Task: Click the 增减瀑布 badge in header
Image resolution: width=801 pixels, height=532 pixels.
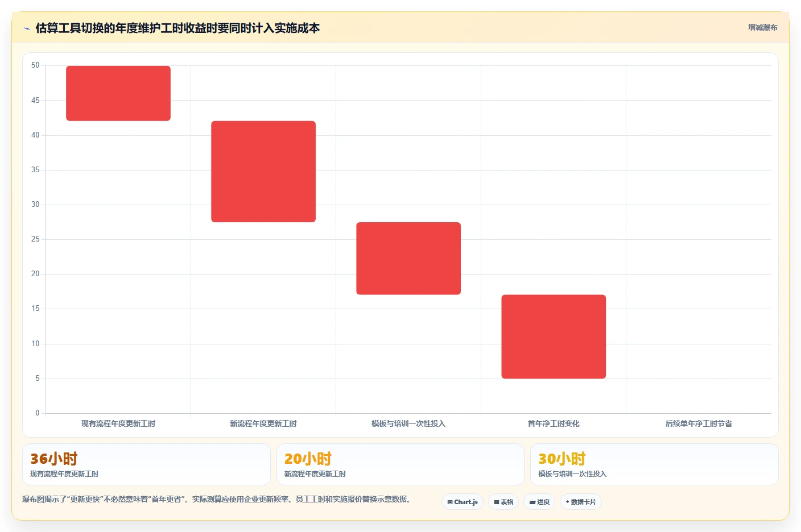Action: pos(762,27)
